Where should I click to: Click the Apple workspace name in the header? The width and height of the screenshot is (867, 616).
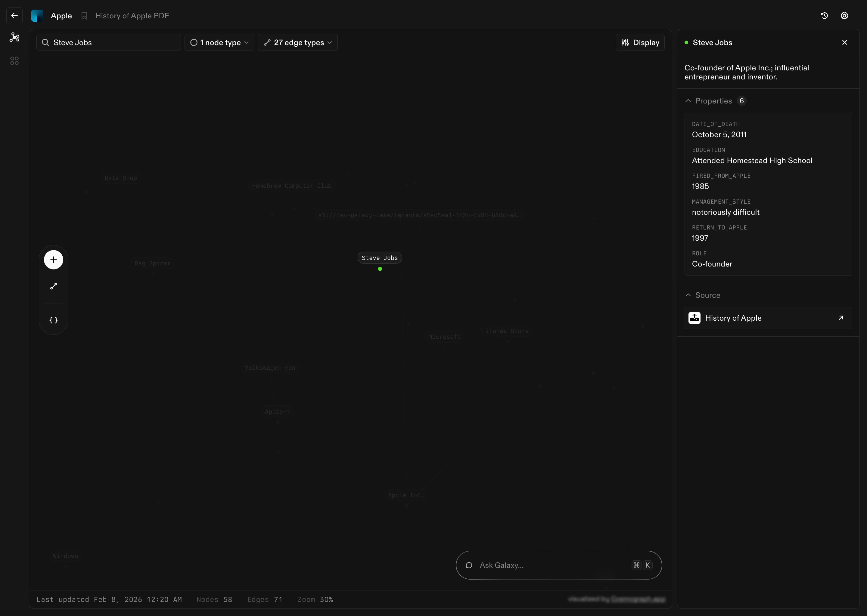(x=61, y=16)
